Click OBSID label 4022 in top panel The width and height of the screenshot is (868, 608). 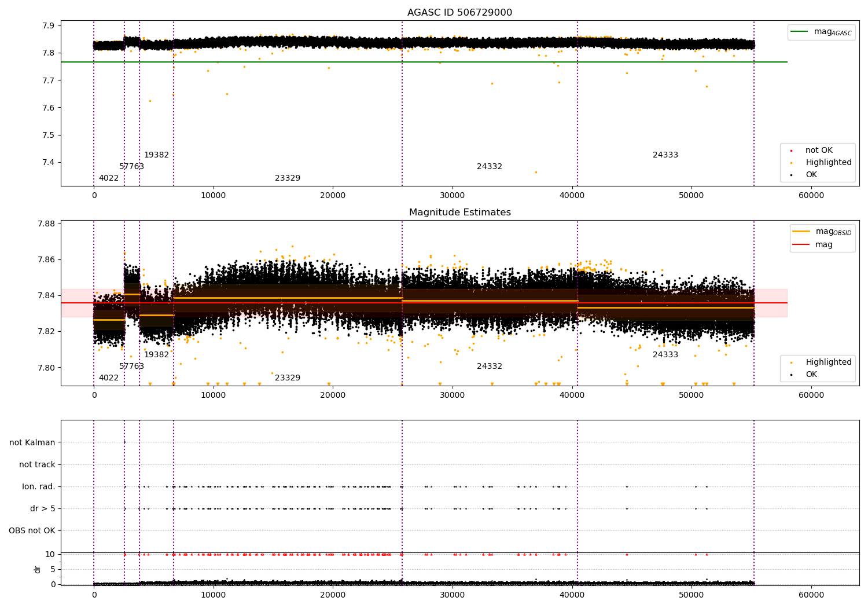[x=109, y=178]
